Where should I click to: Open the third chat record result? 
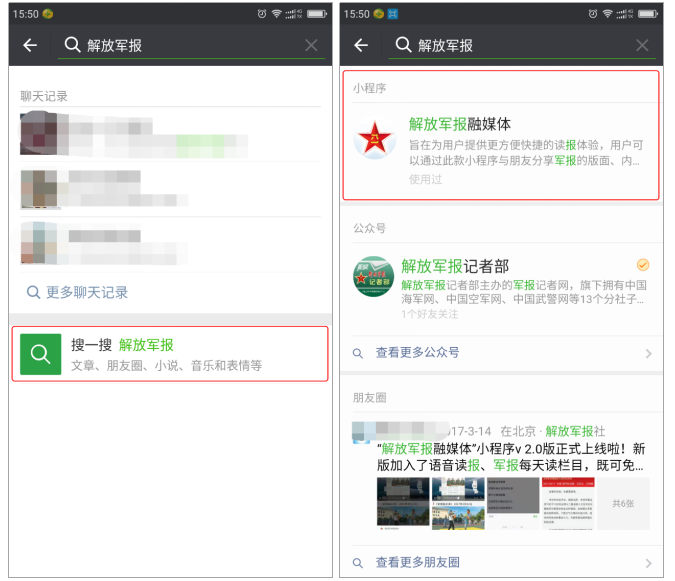click(x=170, y=244)
